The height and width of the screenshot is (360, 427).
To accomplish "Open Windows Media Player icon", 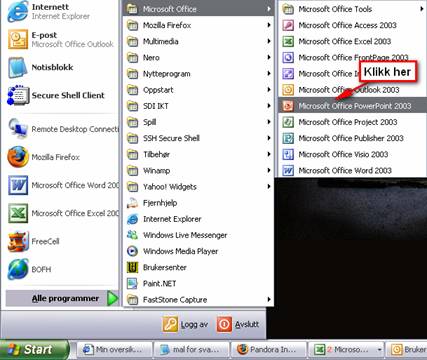I will pos(132,251).
